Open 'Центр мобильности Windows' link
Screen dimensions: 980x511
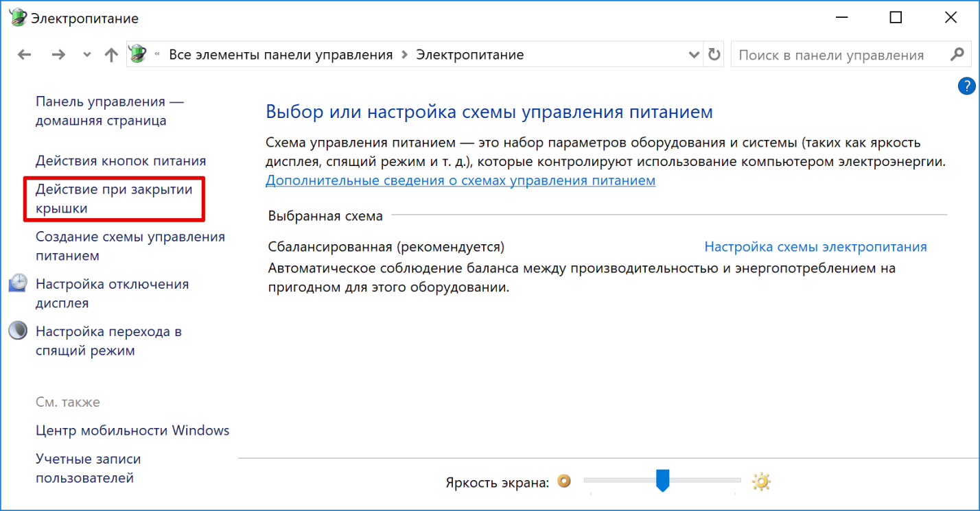point(132,431)
